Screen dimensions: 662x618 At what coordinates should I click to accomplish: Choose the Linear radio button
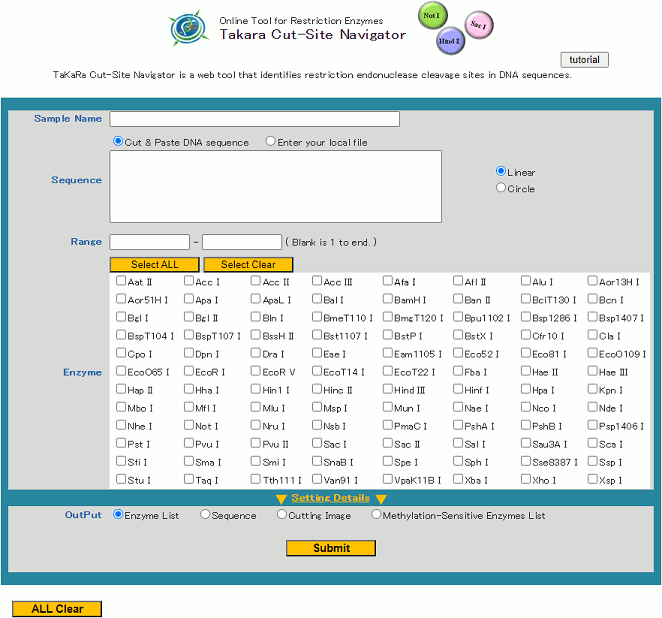click(501, 171)
